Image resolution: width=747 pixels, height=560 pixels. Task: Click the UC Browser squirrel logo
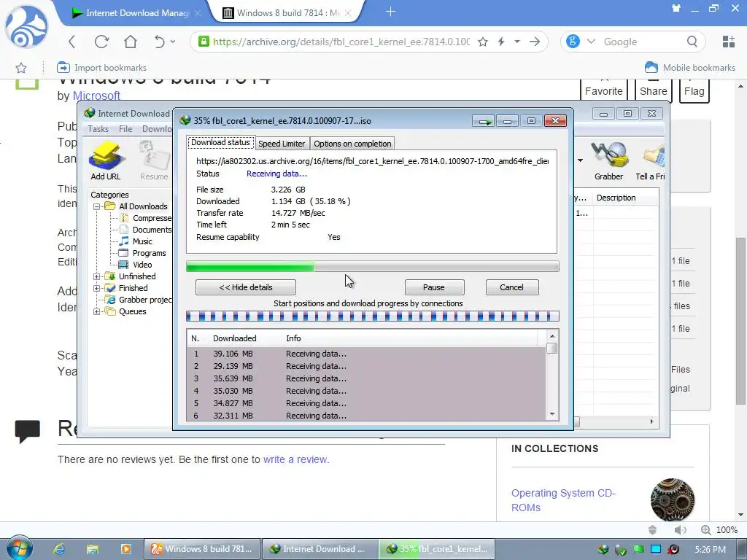[x=26, y=28]
